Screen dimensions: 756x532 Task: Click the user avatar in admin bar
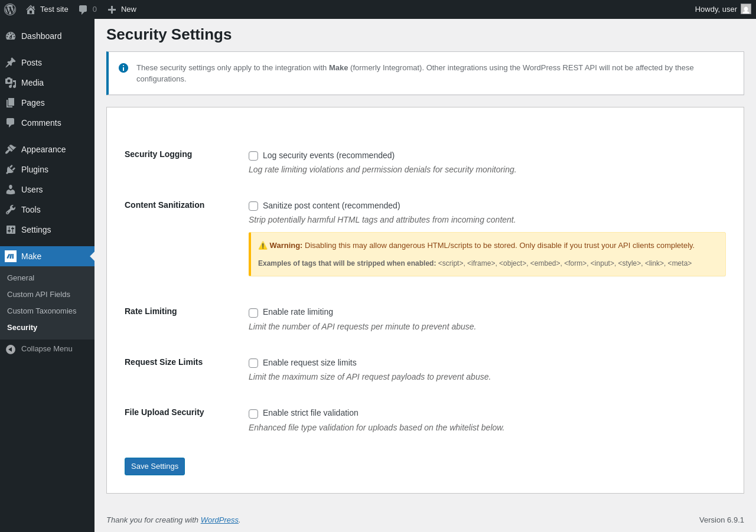coord(746,9)
